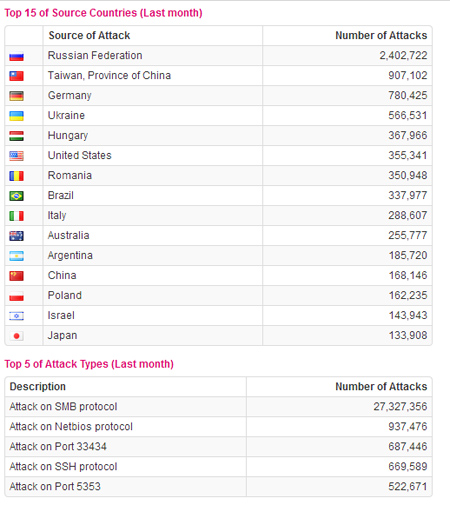Select the 'Australia' country name

click(x=69, y=235)
